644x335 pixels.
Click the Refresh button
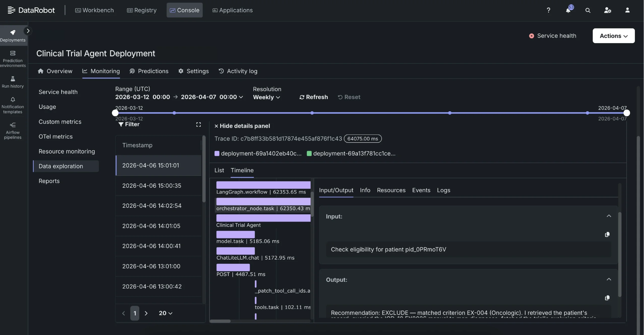click(x=313, y=97)
